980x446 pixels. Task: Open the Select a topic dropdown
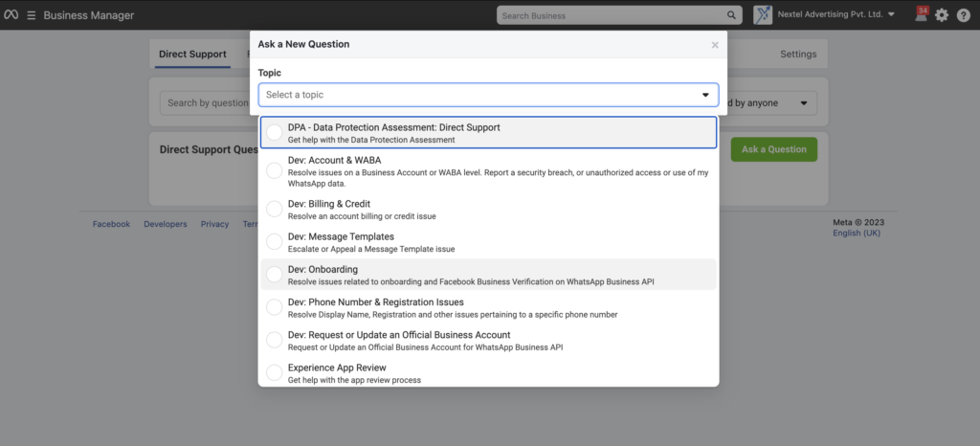(x=488, y=95)
